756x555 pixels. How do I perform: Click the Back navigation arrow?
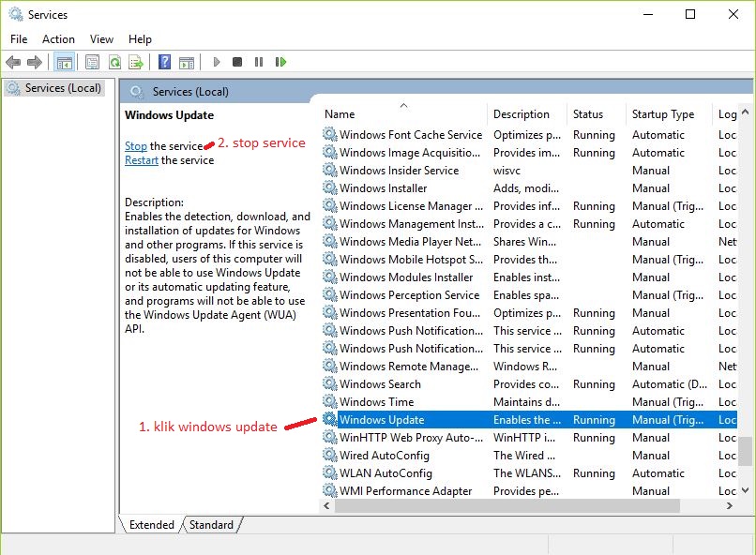pos(13,62)
